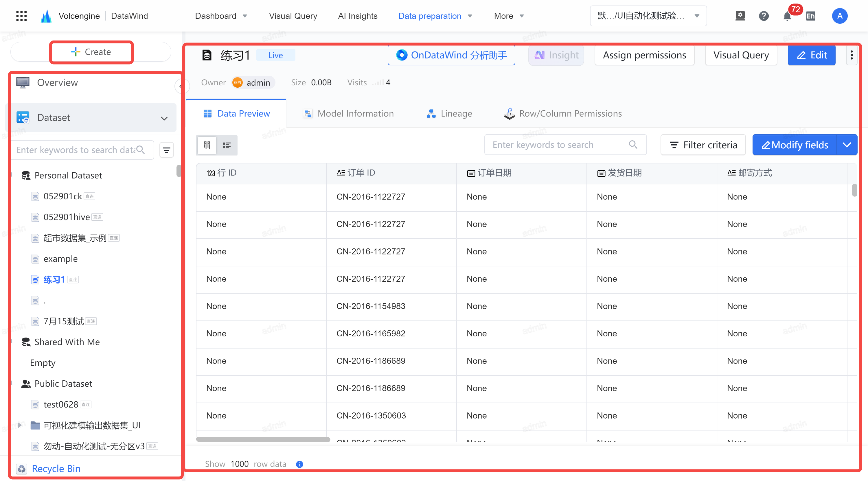Switch language with the En icon

click(x=811, y=16)
